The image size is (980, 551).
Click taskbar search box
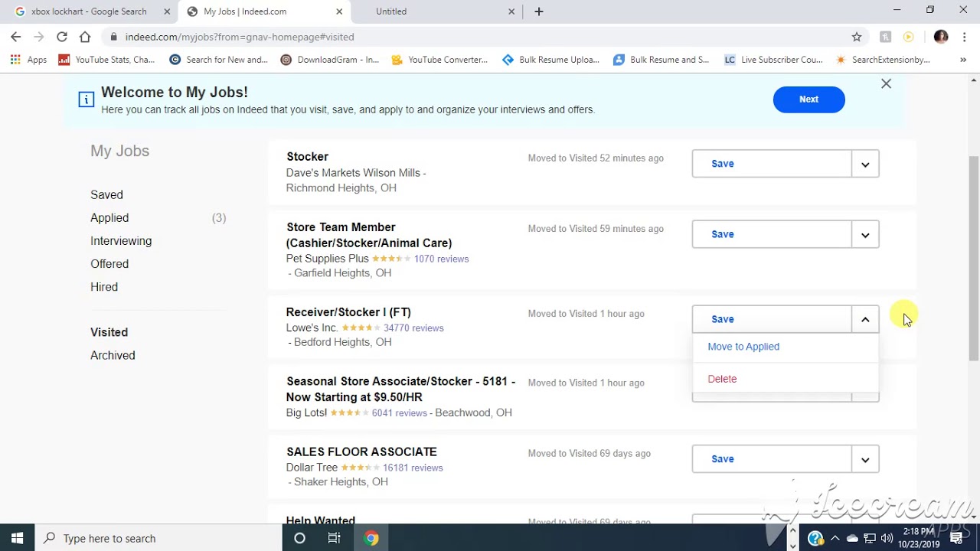(x=159, y=538)
